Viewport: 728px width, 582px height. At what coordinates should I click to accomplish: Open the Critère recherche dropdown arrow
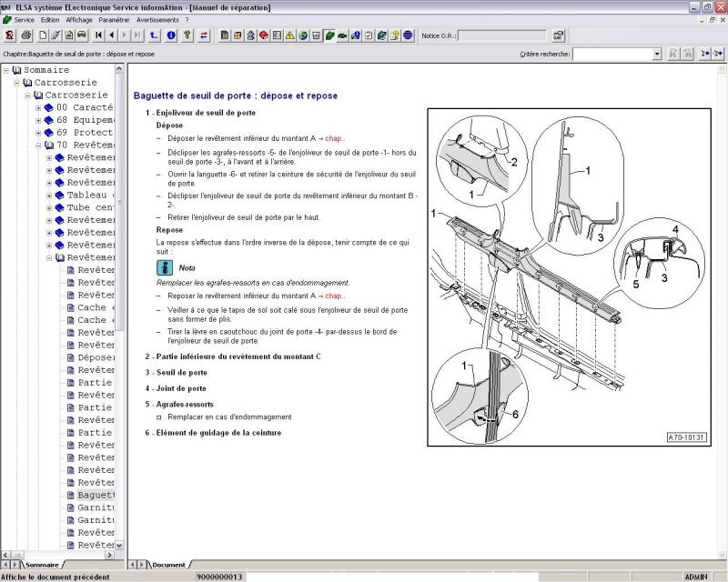(x=656, y=55)
